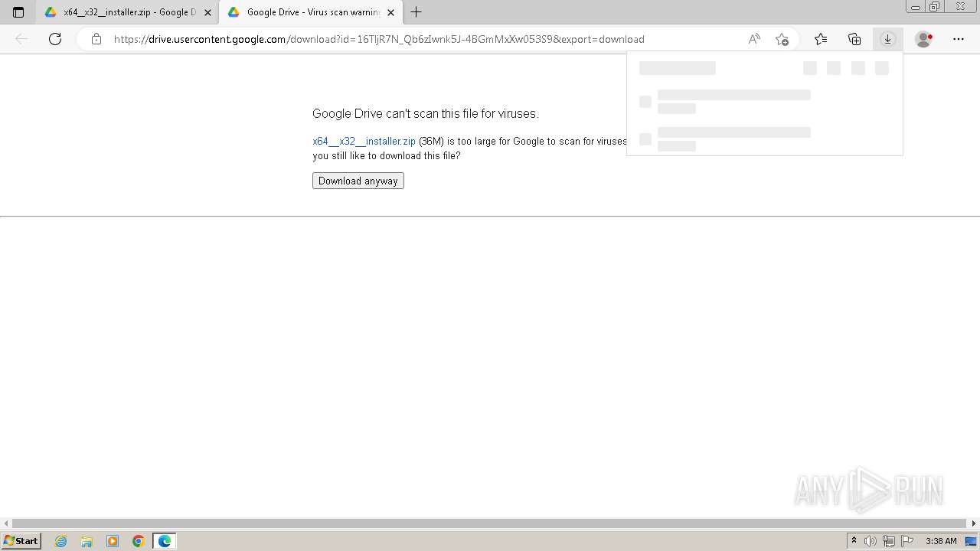Click the Download anyway button
The image size is (980, 551).
358,181
